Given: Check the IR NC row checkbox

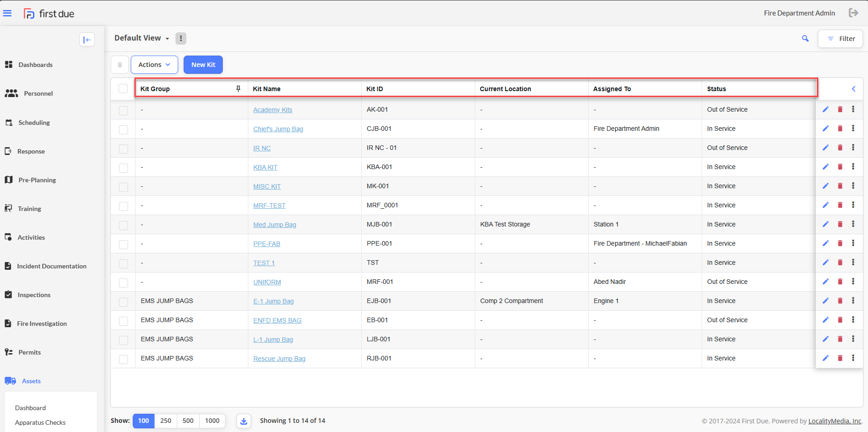Looking at the screenshot, I should tap(123, 149).
